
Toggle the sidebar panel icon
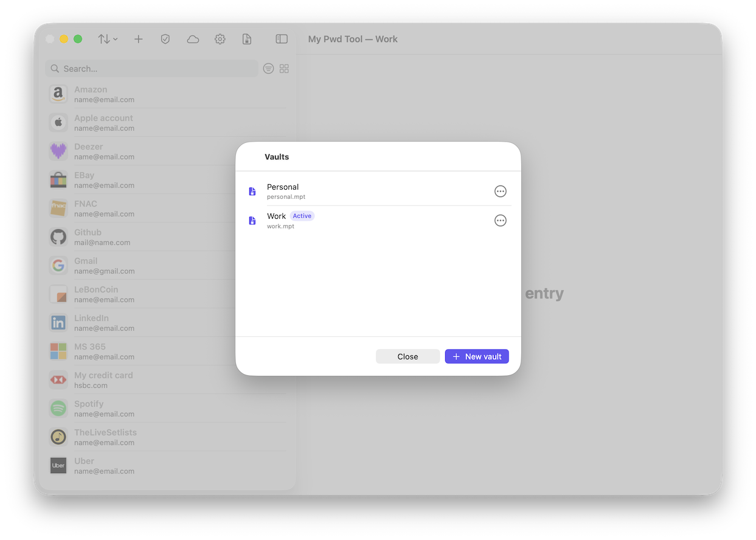tap(282, 39)
